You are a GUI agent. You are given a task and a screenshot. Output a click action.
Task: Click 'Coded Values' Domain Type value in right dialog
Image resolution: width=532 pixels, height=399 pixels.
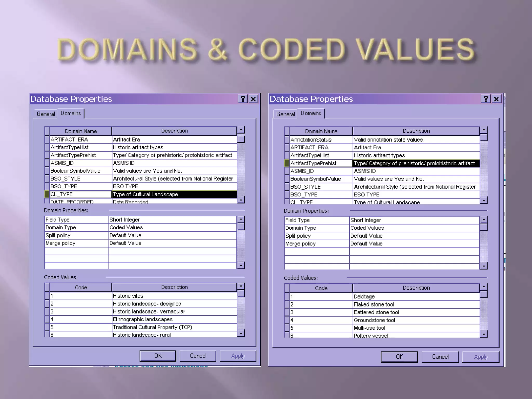414,228
